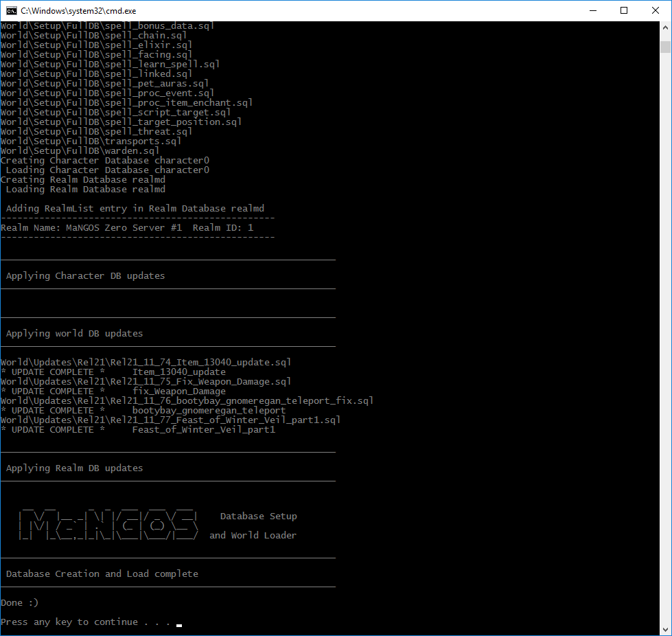Click the scrollbar up arrow
This screenshot has height=636, width=672.
[x=665, y=27]
